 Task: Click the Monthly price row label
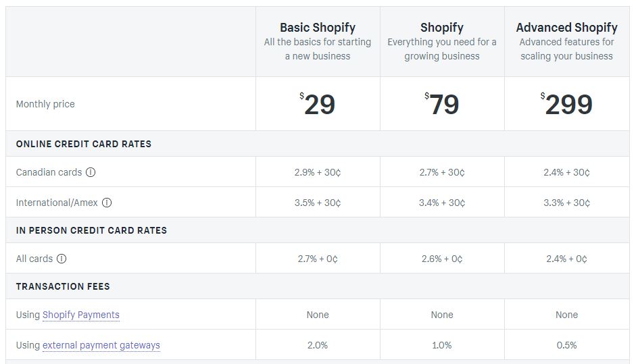(45, 104)
